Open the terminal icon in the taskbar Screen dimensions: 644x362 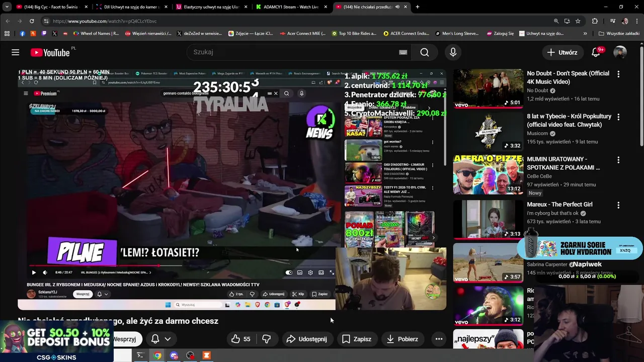click(140, 355)
